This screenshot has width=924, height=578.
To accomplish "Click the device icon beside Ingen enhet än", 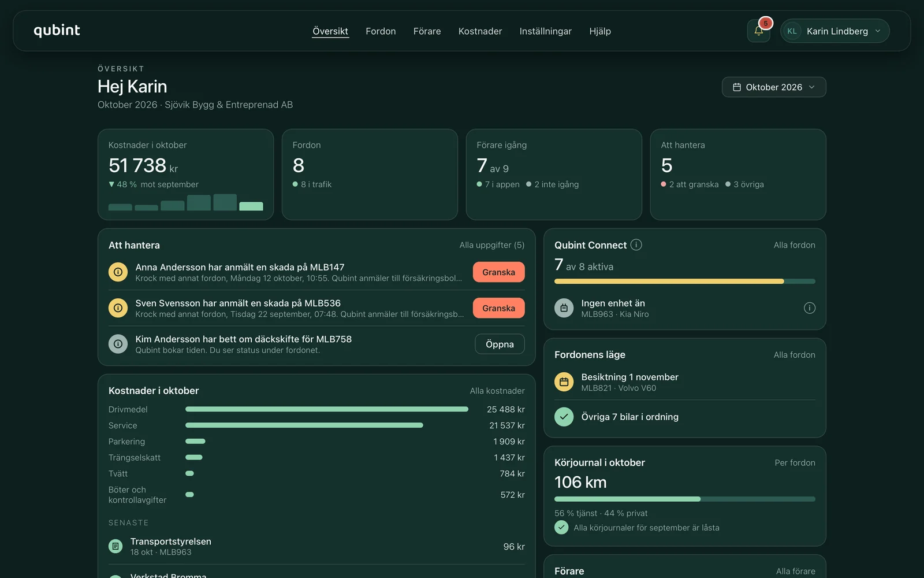I will tap(564, 308).
